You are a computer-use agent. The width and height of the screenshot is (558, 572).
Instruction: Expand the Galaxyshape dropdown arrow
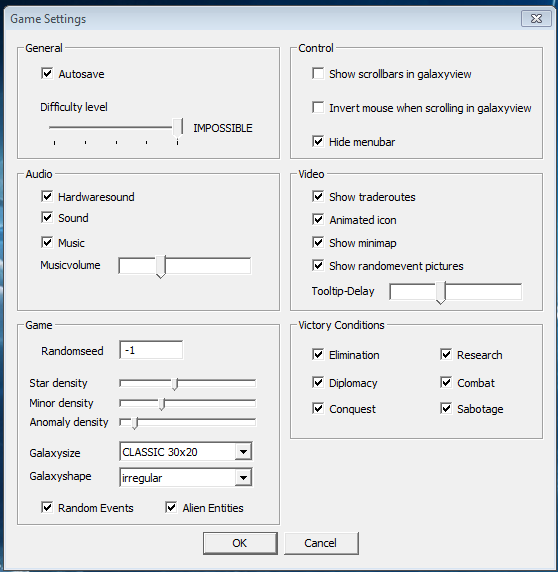(x=243, y=478)
